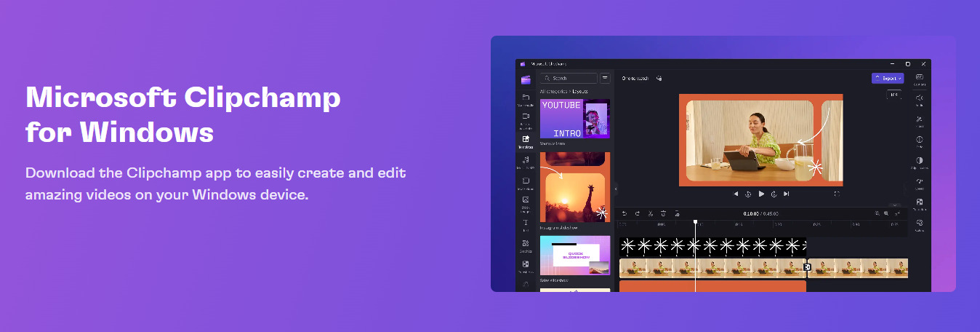Redo the last timeline edit

click(x=637, y=213)
